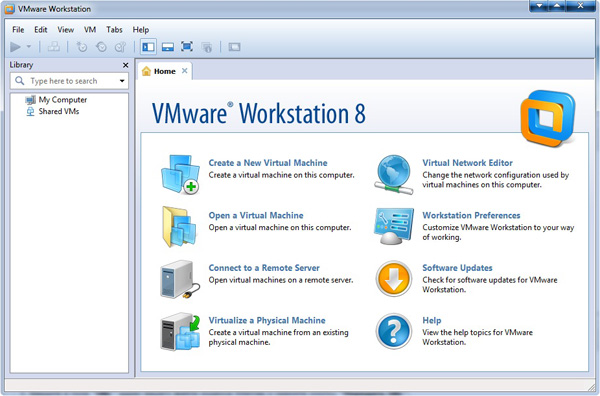Click the Create a New Virtual Machine link

click(268, 163)
